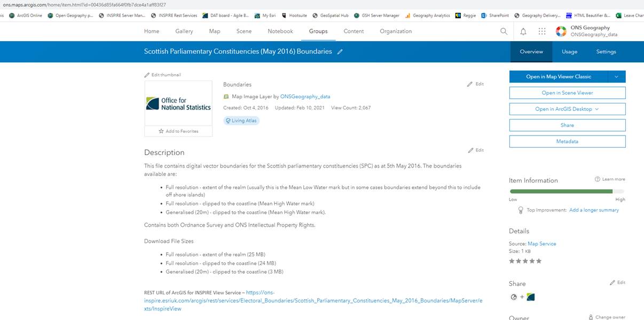Expand the Map Viewer Classic dropdown arrow
The height and width of the screenshot is (320, 644).
617,77
